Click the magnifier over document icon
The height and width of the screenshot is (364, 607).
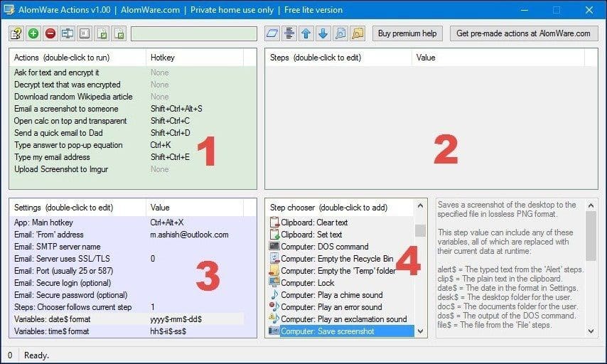click(340, 33)
